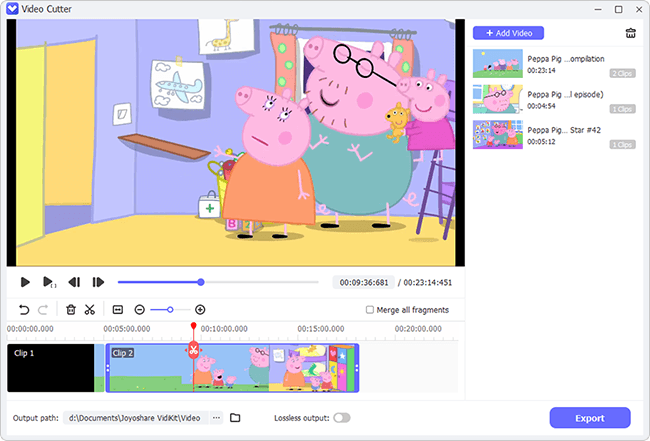Click the fit timeline to window icon
The image size is (650, 441).
(x=117, y=310)
